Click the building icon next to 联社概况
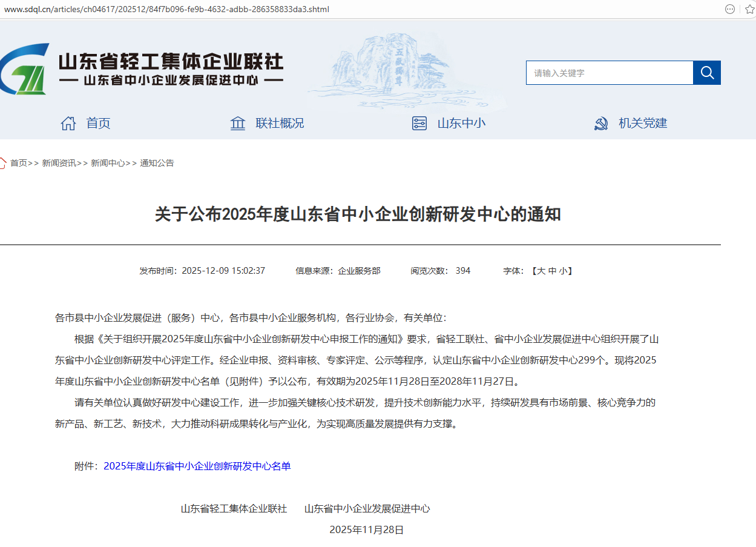The image size is (756, 547). 238,124
